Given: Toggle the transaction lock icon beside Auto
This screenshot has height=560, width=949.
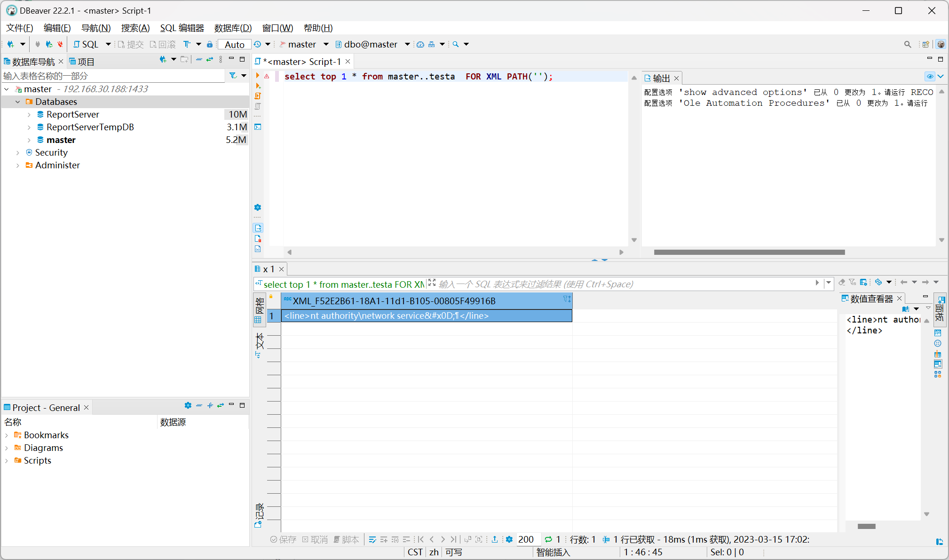Looking at the screenshot, I should 210,44.
